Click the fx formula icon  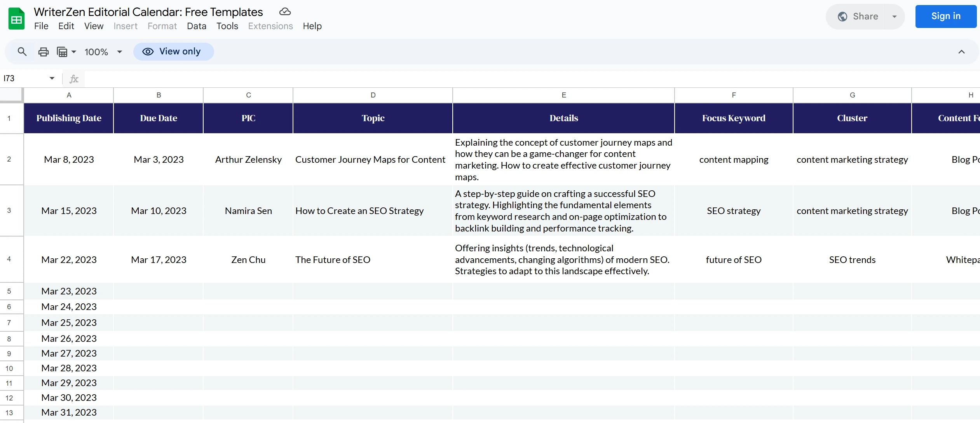pos(74,79)
